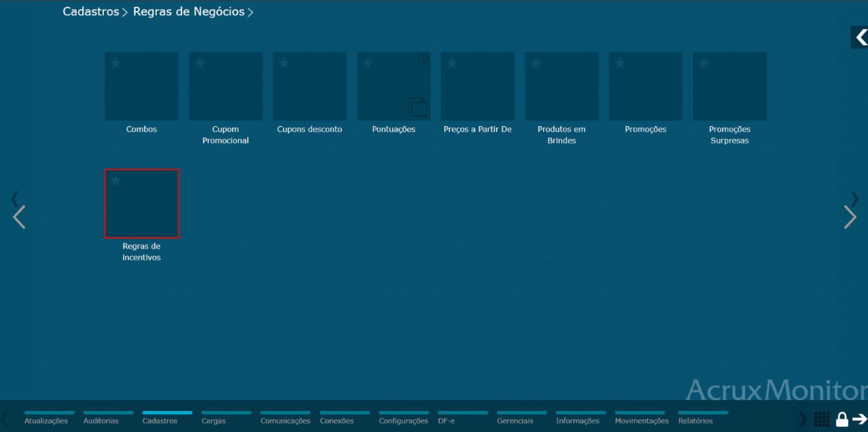Open the Promoções tile
Screen dimensions: 868x432
point(645,86)
